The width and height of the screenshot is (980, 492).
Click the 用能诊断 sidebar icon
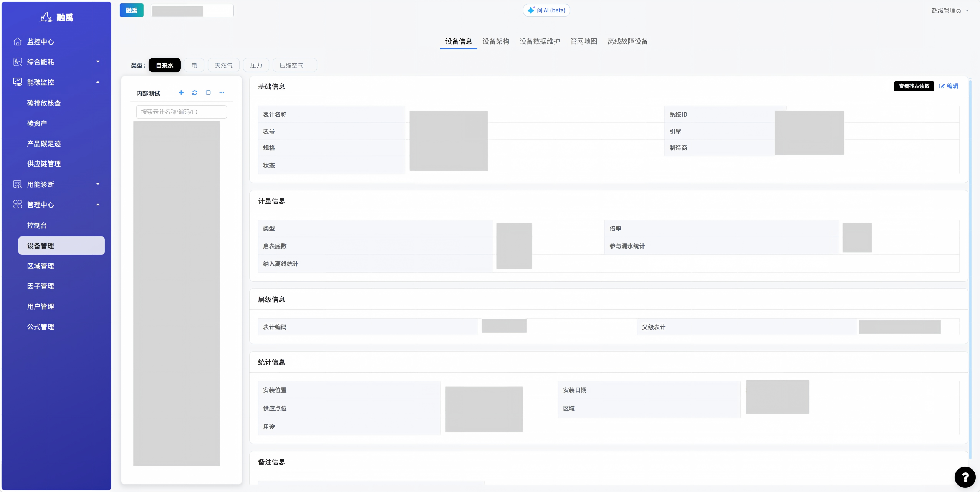click(x=18, y=184)
